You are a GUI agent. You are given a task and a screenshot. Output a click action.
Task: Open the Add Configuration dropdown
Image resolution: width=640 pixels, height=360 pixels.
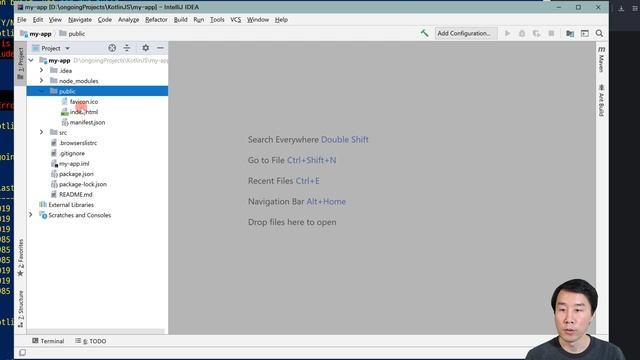point(466,33)
